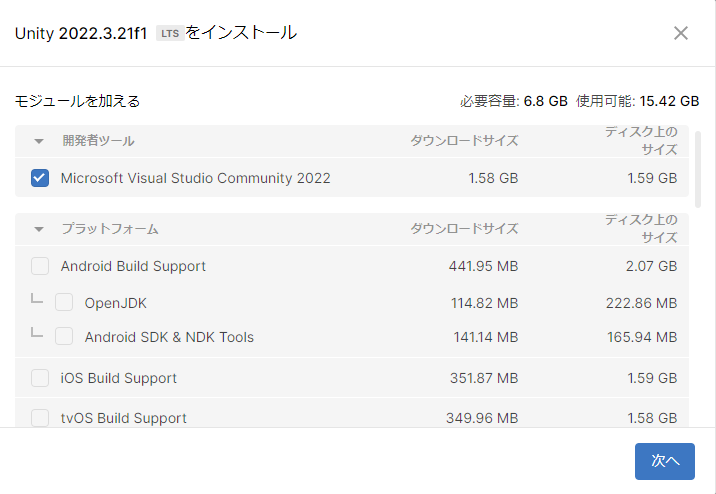Close the Unity install dialog
The width and height of the screenshot is (716, 494).
[x=681, y=33]
